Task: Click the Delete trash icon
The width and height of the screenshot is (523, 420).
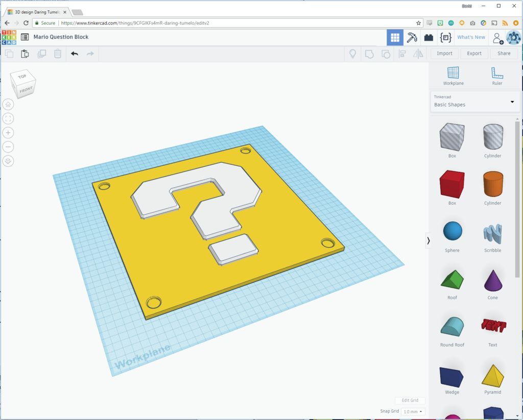Action: [x=58, y=54]
